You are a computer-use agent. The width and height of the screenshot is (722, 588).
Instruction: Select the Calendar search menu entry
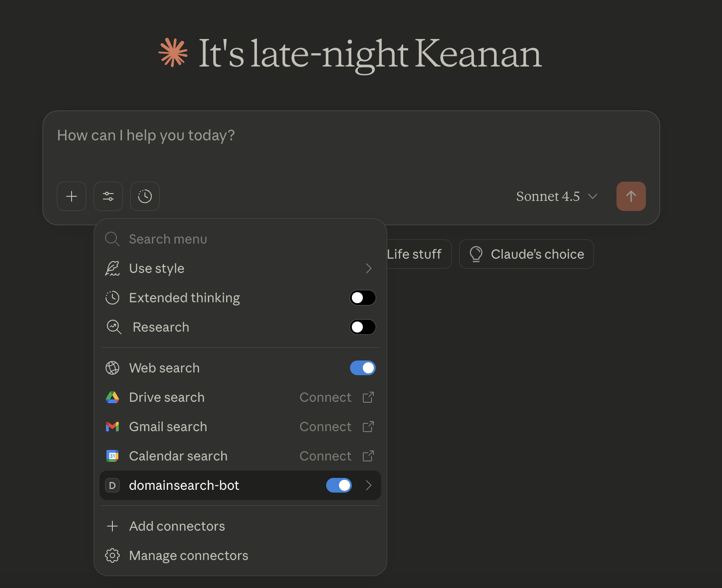(x=240, y=456)
